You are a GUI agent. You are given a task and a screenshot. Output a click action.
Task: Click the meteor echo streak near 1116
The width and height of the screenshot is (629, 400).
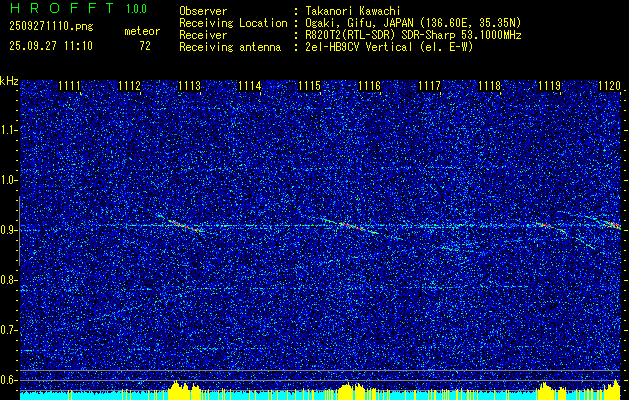pyautogui.click(x=355, y=227)
